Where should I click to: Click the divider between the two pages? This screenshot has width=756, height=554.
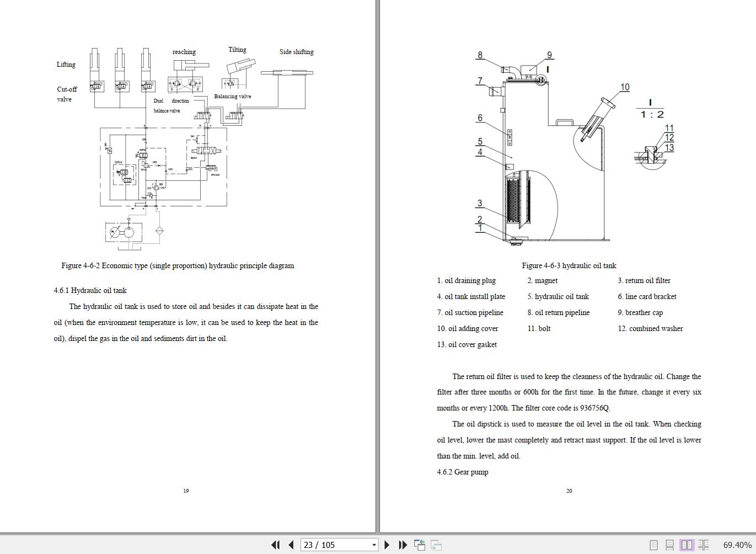(x=378, y=265)
